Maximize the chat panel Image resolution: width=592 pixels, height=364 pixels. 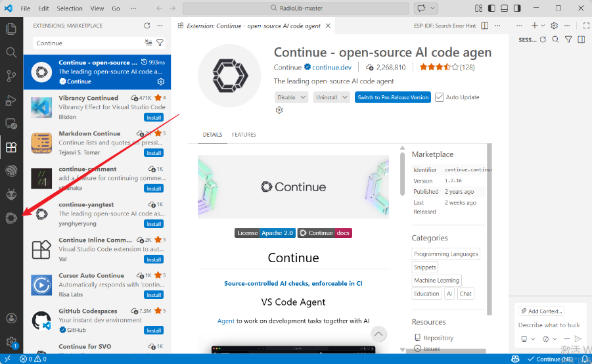tap(586, 26)
